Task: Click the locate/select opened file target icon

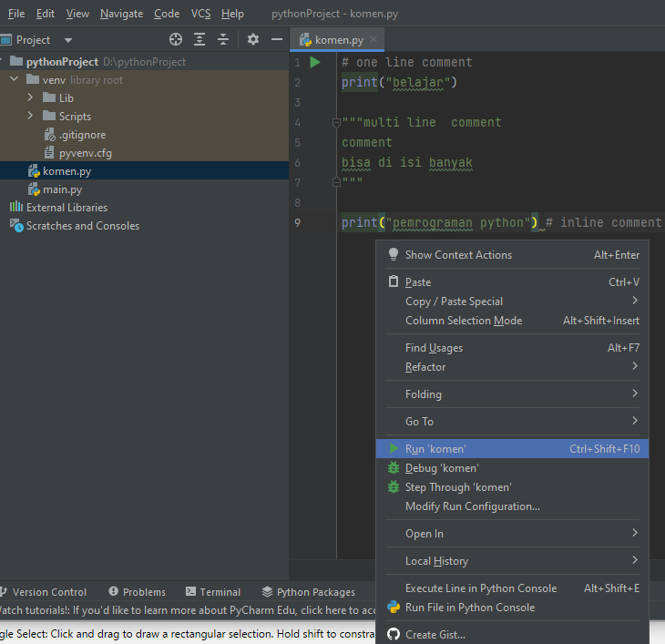Action: point(176,39)
